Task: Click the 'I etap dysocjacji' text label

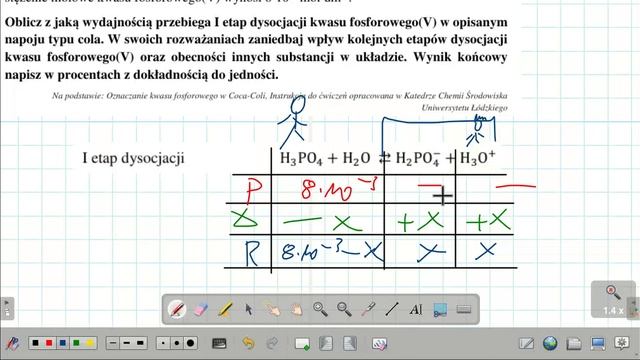Action: coord(133,158)
